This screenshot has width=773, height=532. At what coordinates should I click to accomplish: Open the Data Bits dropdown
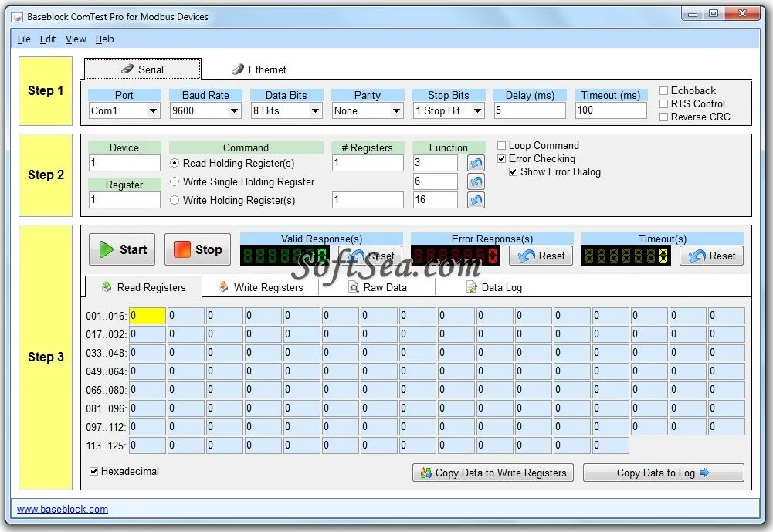point(286,110)
